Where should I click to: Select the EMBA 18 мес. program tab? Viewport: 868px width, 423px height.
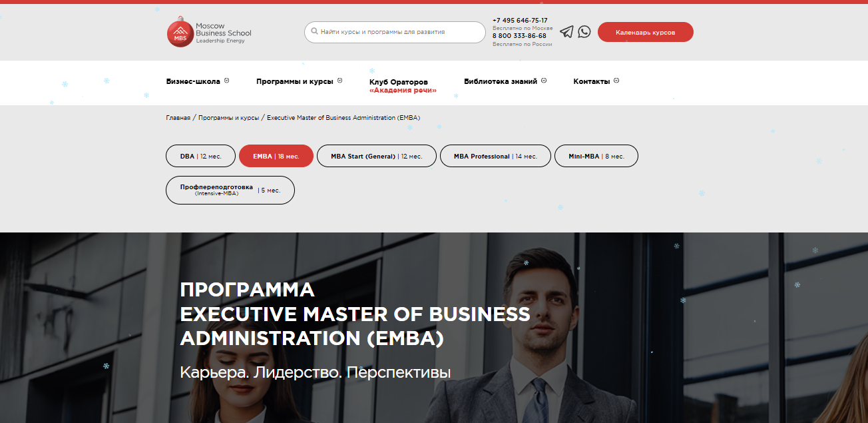point(276,156)
